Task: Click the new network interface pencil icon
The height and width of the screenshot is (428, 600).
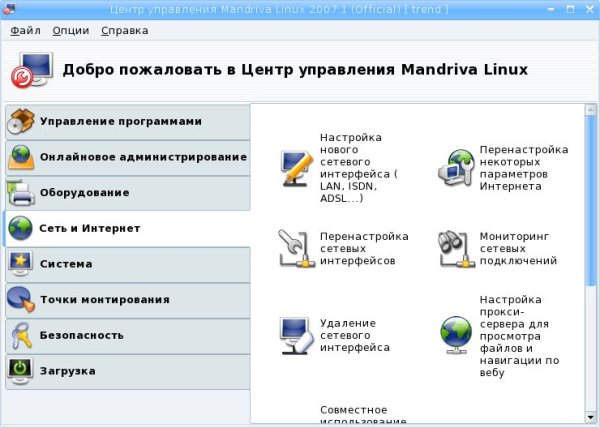Action: click(297, 168)
